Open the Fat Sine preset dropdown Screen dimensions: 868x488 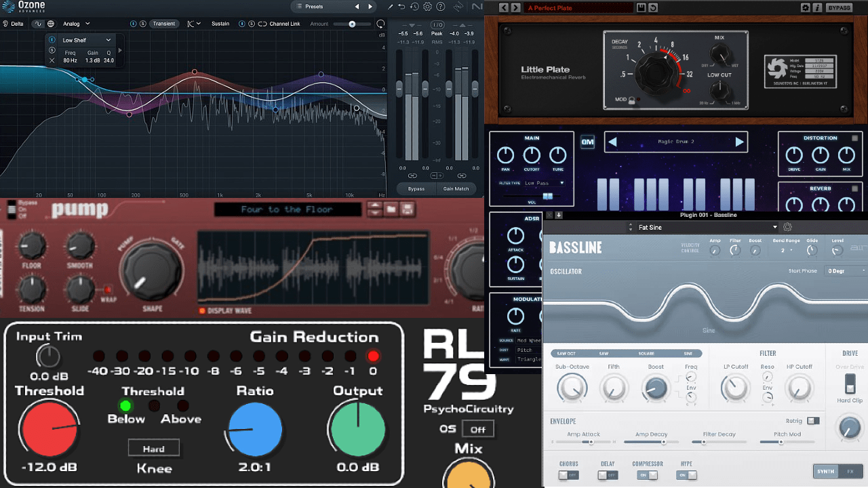(705, 226)
